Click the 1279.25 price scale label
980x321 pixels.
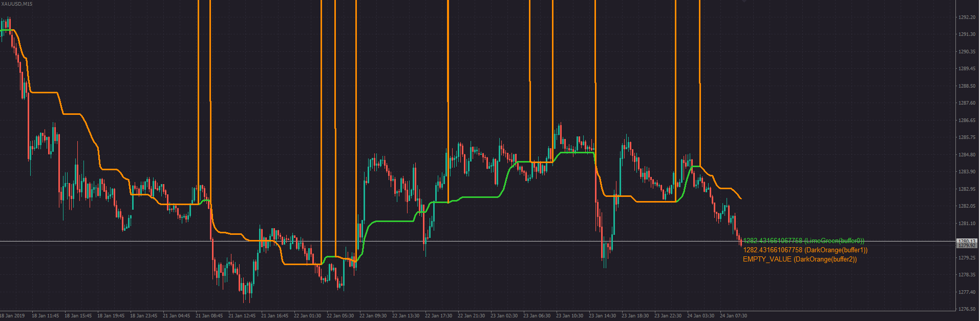(967, 258)
